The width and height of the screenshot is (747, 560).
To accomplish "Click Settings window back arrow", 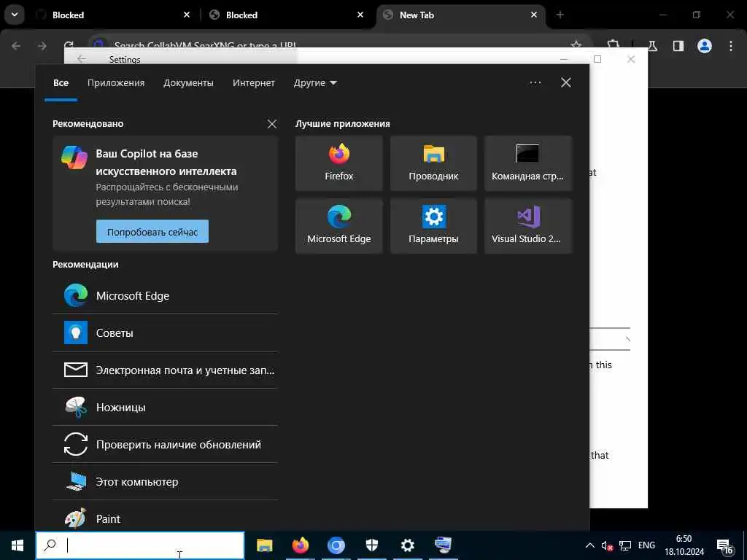I will click(x=82, y=59).
